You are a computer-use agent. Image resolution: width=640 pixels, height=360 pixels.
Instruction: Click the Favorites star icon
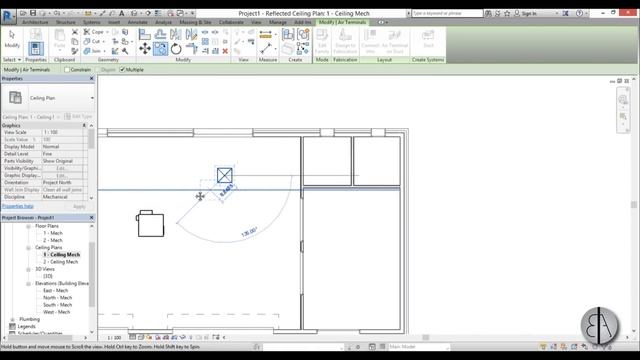(507, 13)
